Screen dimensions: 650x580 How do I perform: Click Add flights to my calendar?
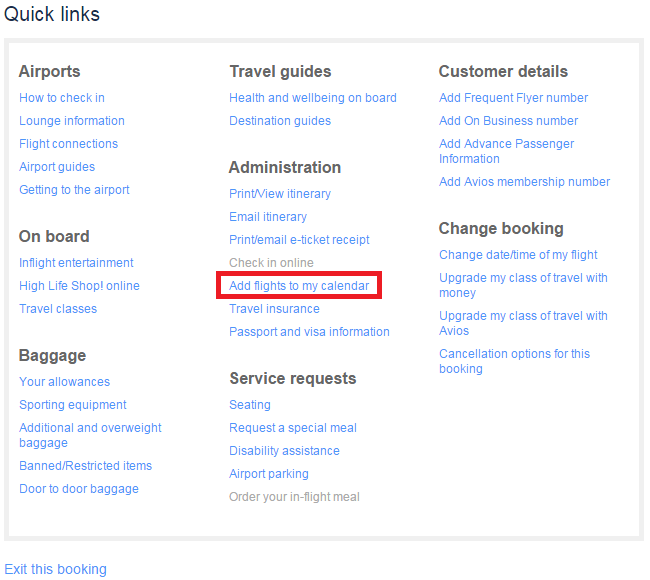[x=299, y=286]
